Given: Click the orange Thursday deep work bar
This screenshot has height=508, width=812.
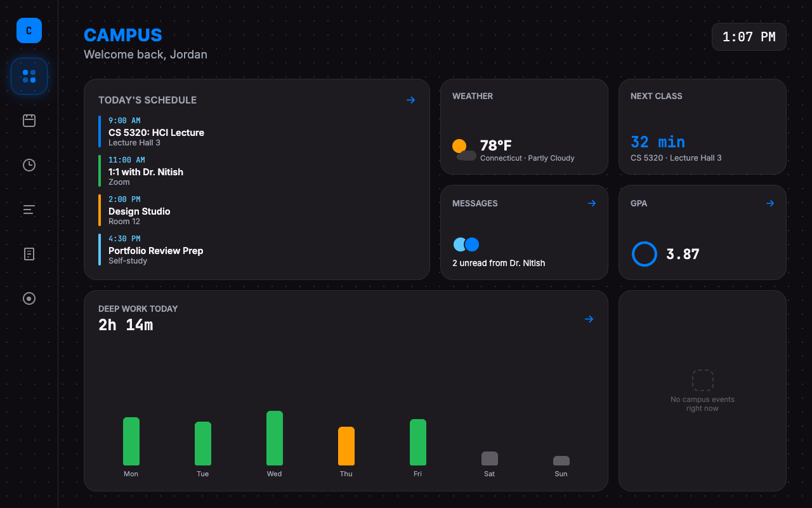Looking at the screenshot, I should pos(346,446).
